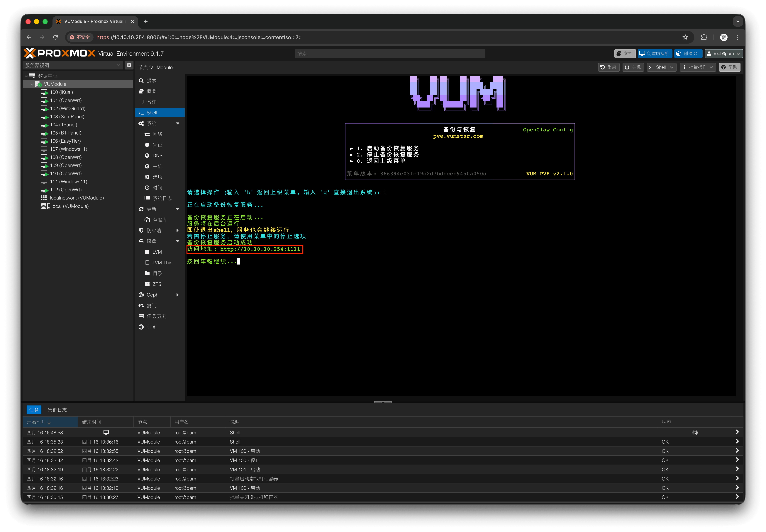Open the 搜索 item in the node menu
This screenshot has height=532, width=766.
(160, 81)
